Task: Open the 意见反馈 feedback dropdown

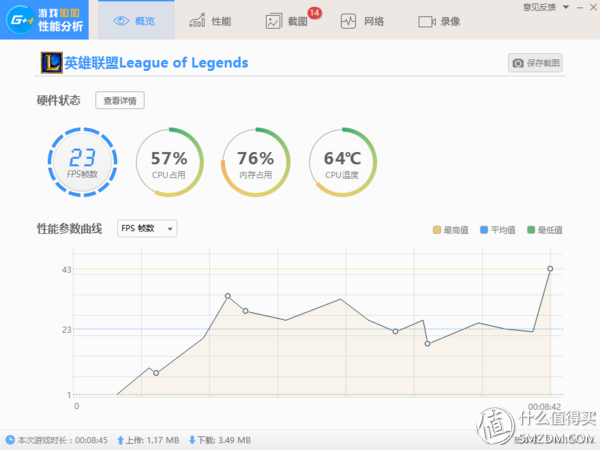Action: [x=546, y=7]
